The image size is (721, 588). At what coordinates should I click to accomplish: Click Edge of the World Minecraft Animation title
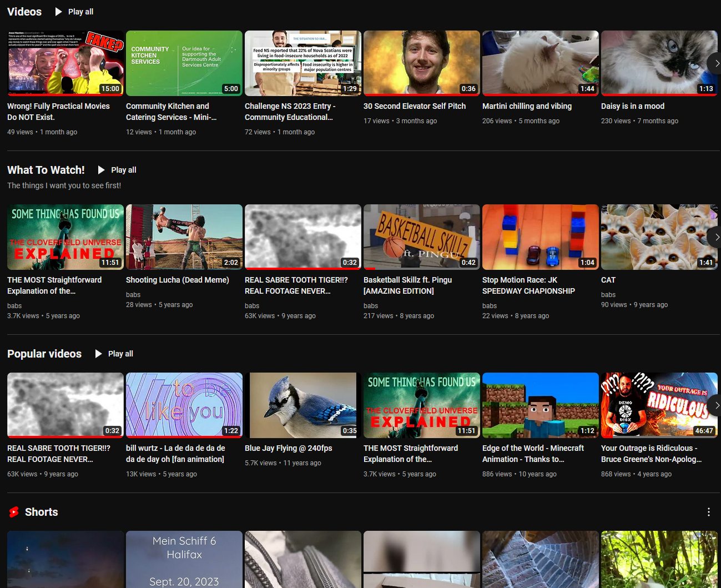(x=533, y=454)
